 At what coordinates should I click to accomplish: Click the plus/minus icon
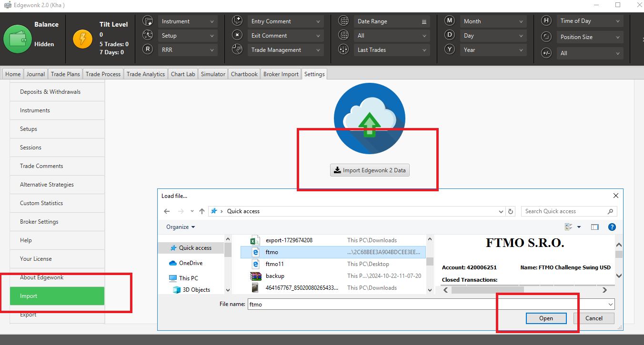pyautogui.click(x=547, y=53)
